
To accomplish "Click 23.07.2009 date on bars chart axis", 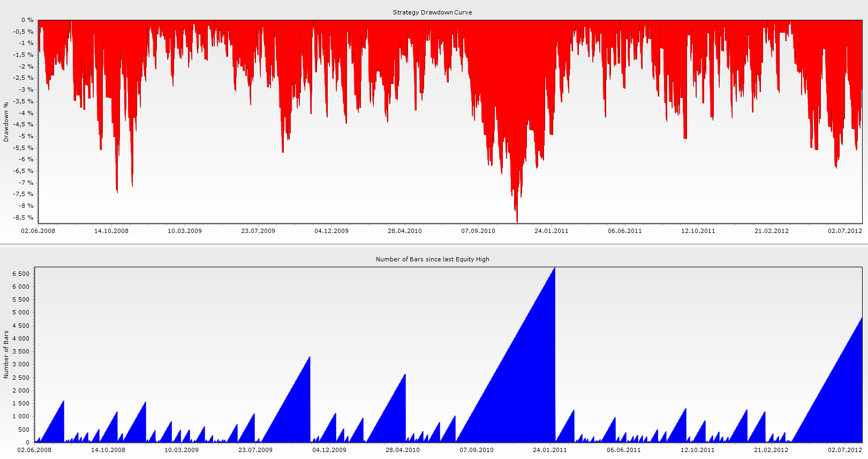I will click(x=255, y=450).
